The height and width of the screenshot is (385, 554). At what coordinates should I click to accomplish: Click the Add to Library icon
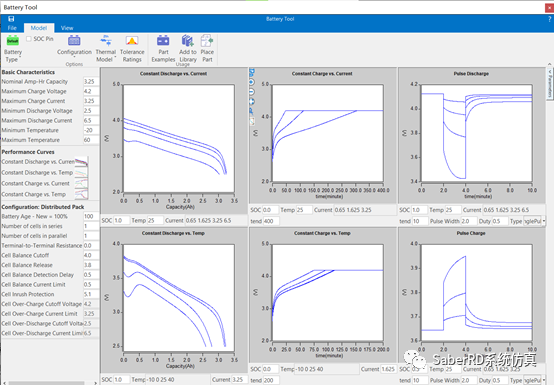pos(188,41)
